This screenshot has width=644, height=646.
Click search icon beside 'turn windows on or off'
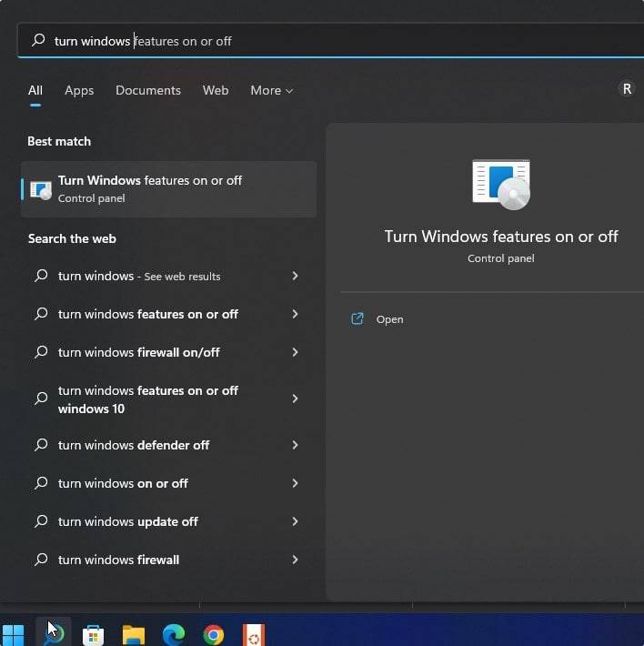coord(41,483)
